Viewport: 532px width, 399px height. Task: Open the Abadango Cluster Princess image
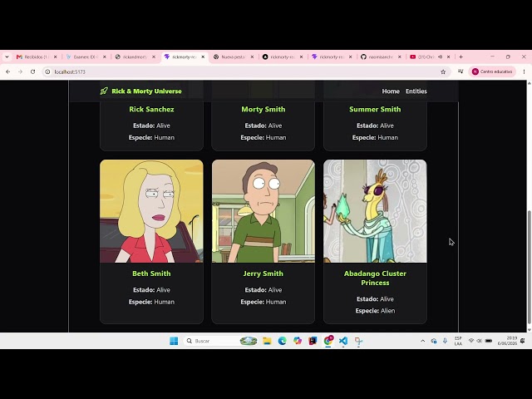point(375,211)
